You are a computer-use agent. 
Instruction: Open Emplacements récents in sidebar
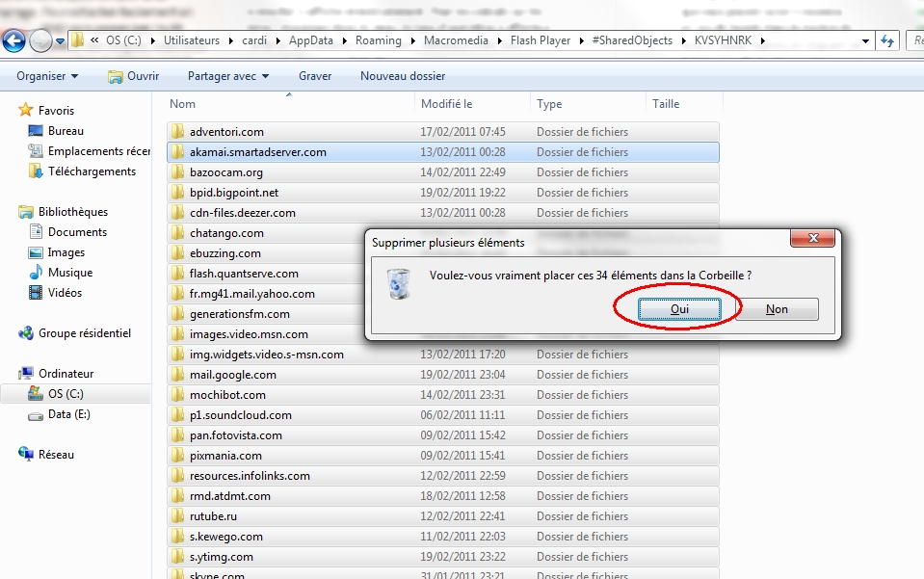(99, 151)
